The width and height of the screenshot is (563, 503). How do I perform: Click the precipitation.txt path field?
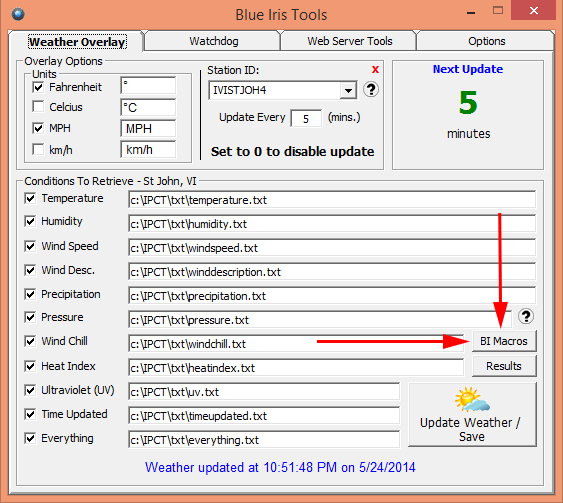click(332, 296)
